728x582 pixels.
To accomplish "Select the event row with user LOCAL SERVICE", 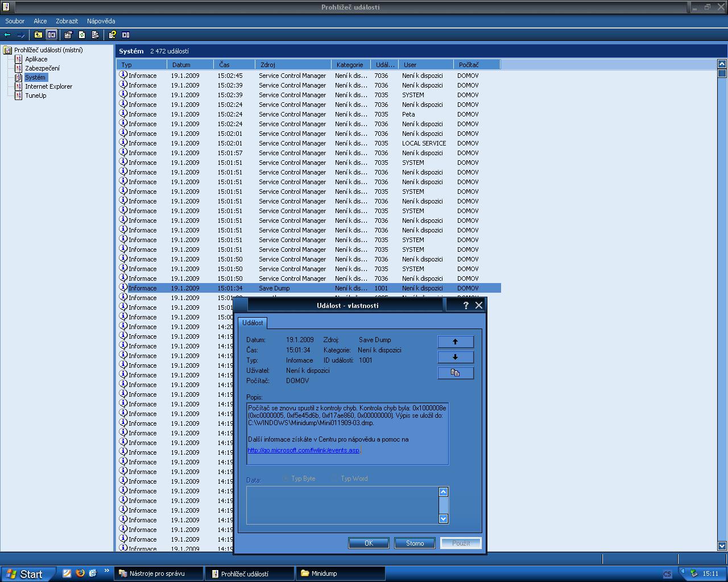I will tap(309, 143).
